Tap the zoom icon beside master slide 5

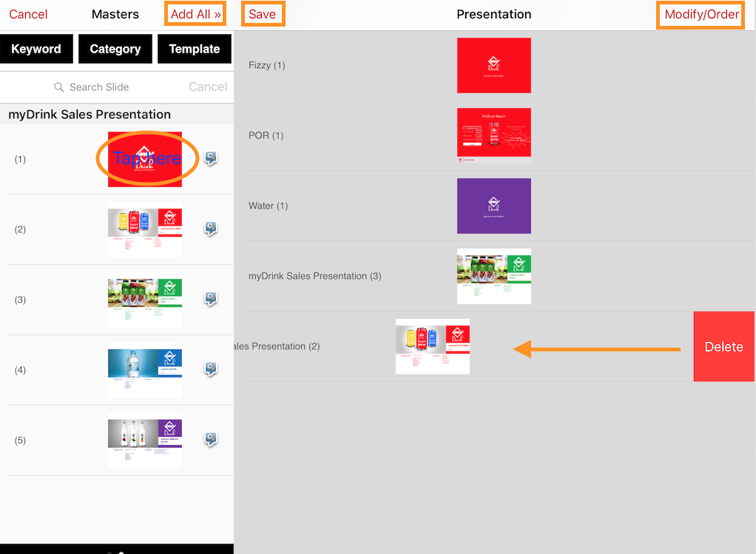(x=211, y=439)
